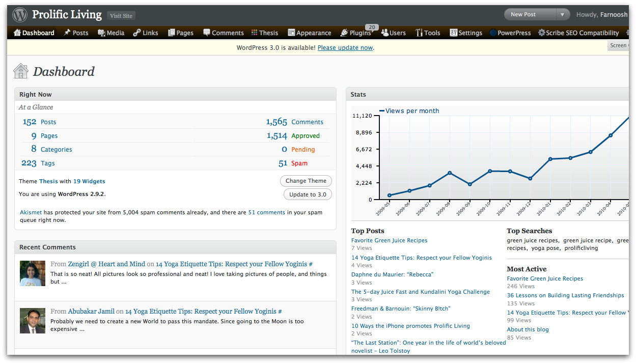Click the Thesis grid icon
The image size is (636, 364).
click(255, 33)
